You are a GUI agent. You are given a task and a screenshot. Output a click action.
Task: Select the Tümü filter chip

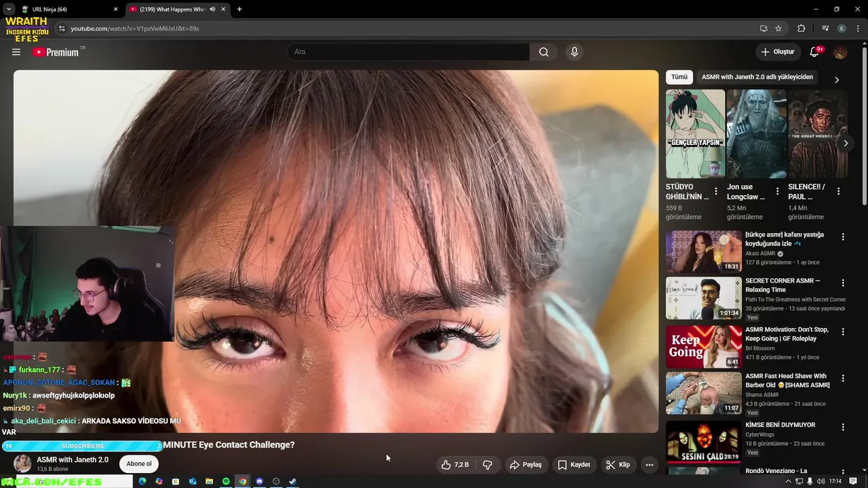679,77
